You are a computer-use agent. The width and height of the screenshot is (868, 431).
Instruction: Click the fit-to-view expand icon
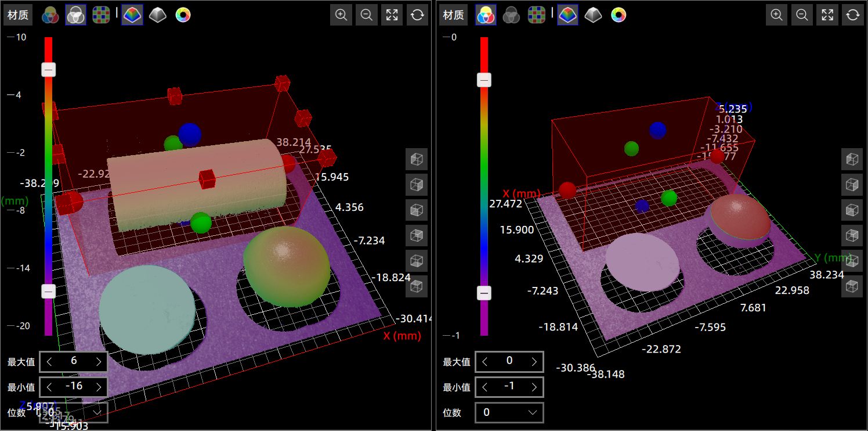point(392,15)
